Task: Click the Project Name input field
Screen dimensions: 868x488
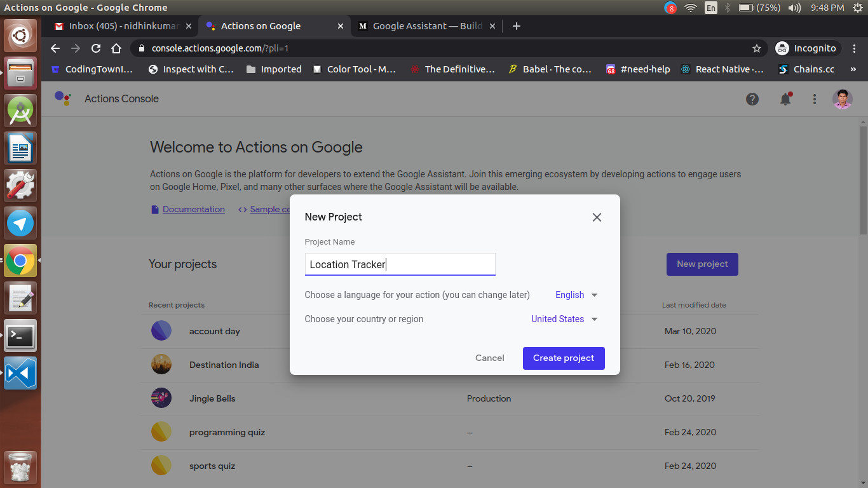Action: (x=400, y=264)
